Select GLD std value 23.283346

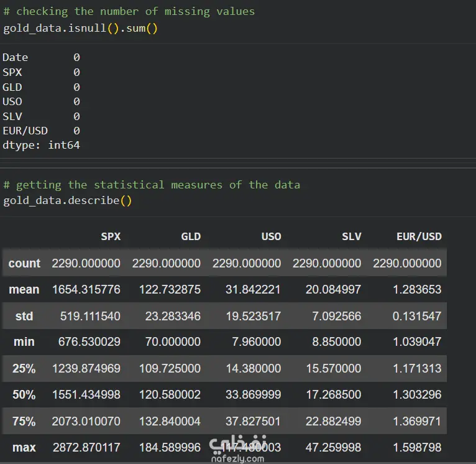tap(173, 317)
